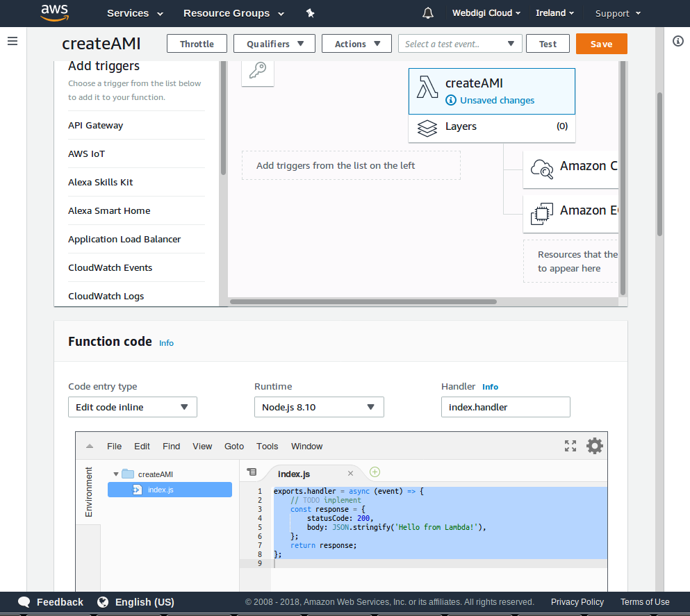Click the trigger list vertical scrollbar
This screenshot has height=616, width=690.
tap(223, 118)
